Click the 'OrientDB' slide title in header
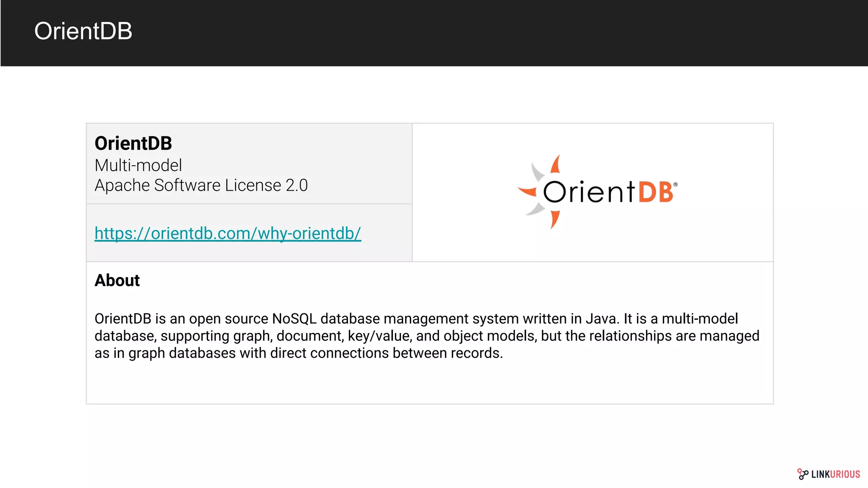 click(x=83, y=31)
